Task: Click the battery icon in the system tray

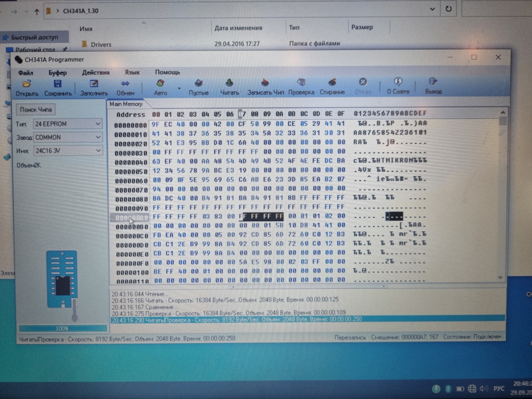Action: click(x=460, y=388)
